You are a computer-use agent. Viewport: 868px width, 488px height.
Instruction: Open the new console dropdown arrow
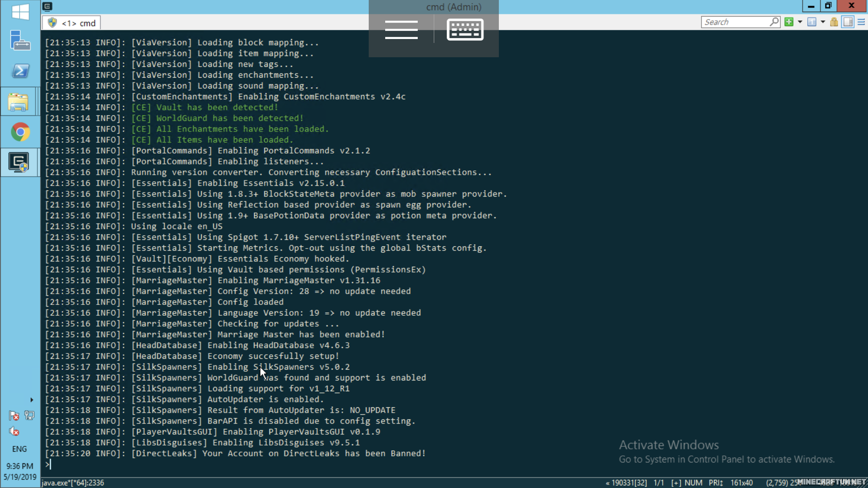coord(800,22)
